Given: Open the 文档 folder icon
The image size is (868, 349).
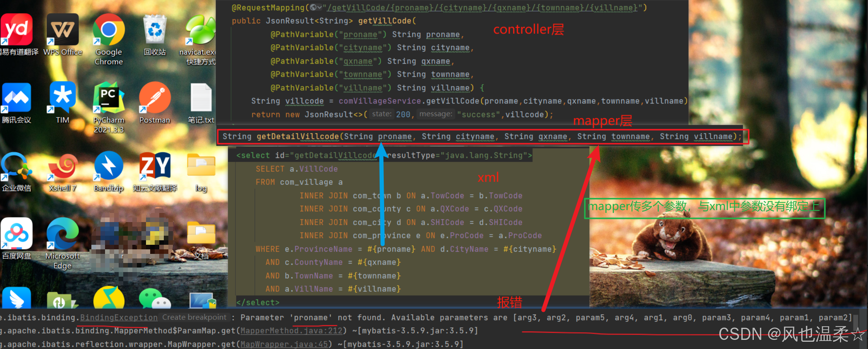Looking at the screenshot, I should click(201, 233).
